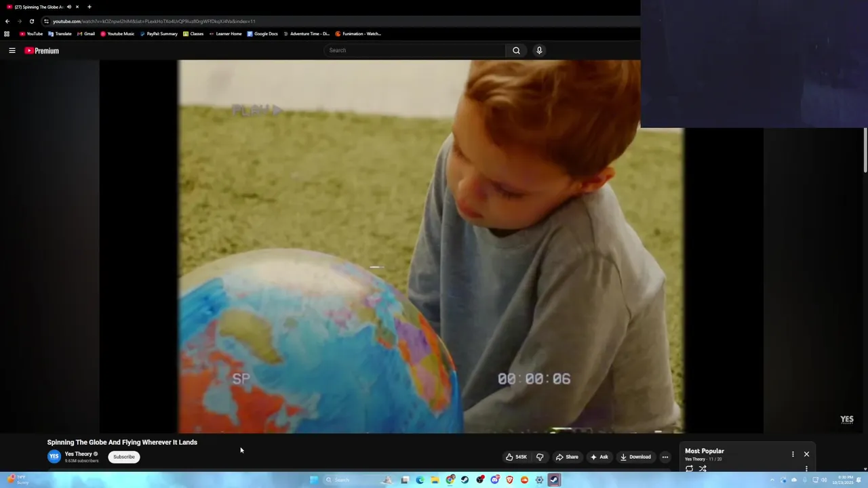Click the YouTube search box

[415, 50]
